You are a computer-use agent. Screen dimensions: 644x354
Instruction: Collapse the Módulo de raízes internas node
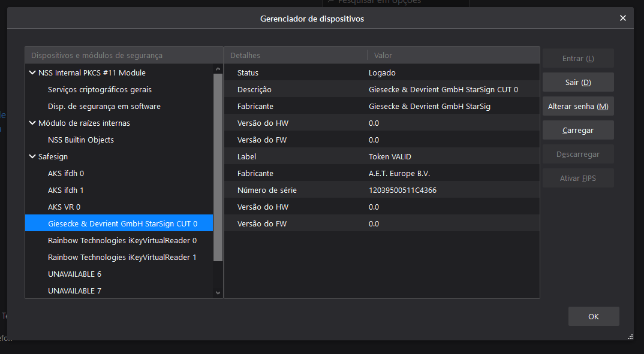tap(32, 123)
